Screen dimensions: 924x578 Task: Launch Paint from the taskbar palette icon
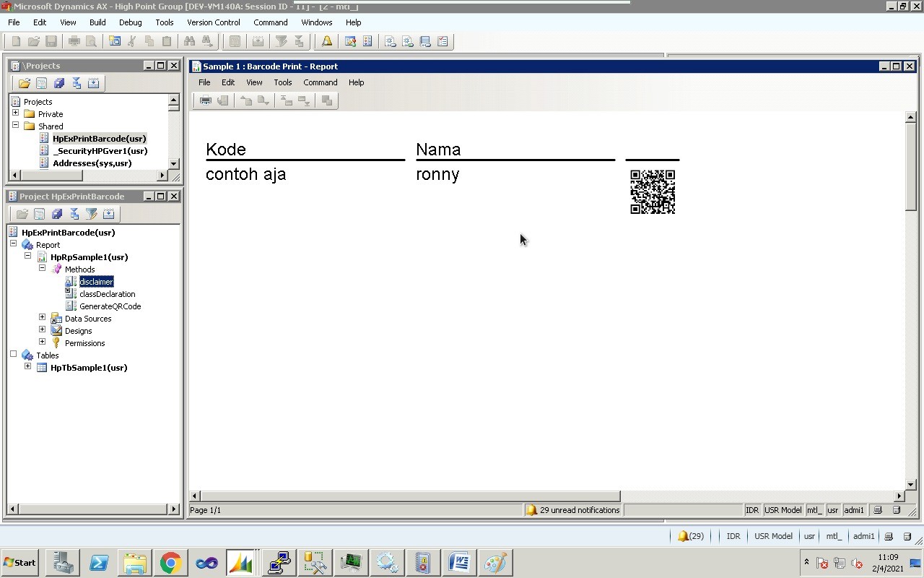click(x=495, y=563)
